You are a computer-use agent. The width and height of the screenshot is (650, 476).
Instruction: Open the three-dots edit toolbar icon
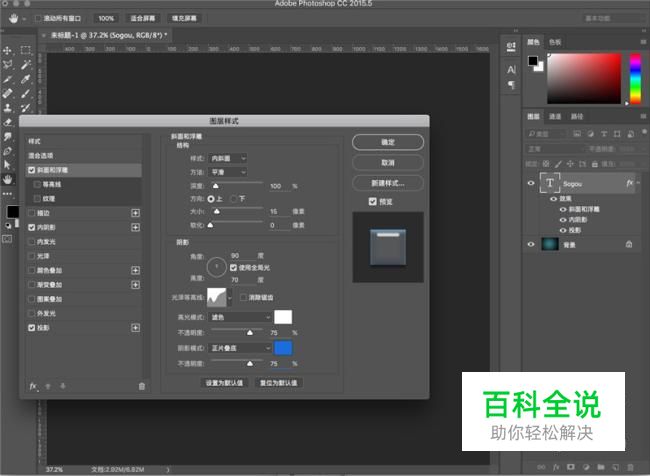(7, 194)
